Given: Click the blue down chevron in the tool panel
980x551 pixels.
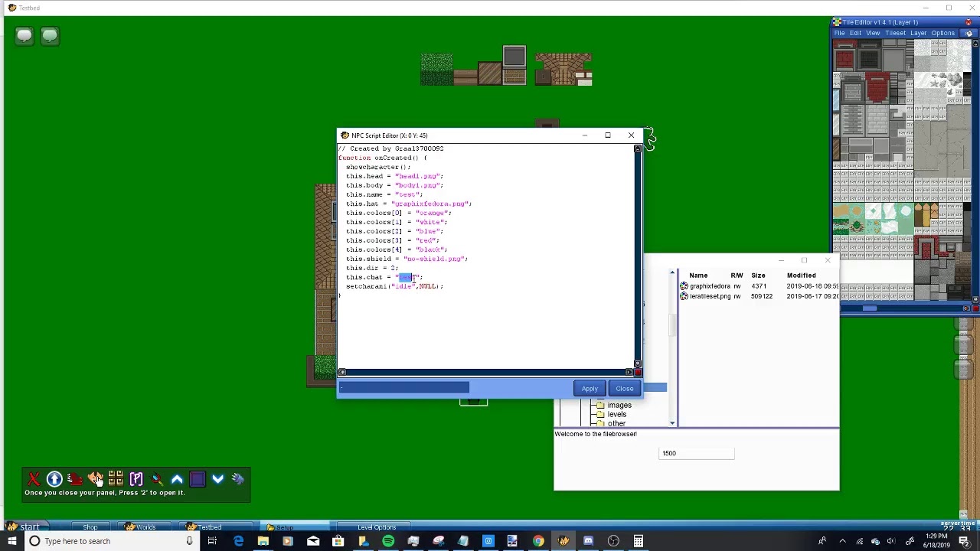Looking at the screenshot, I should (218, 479).
